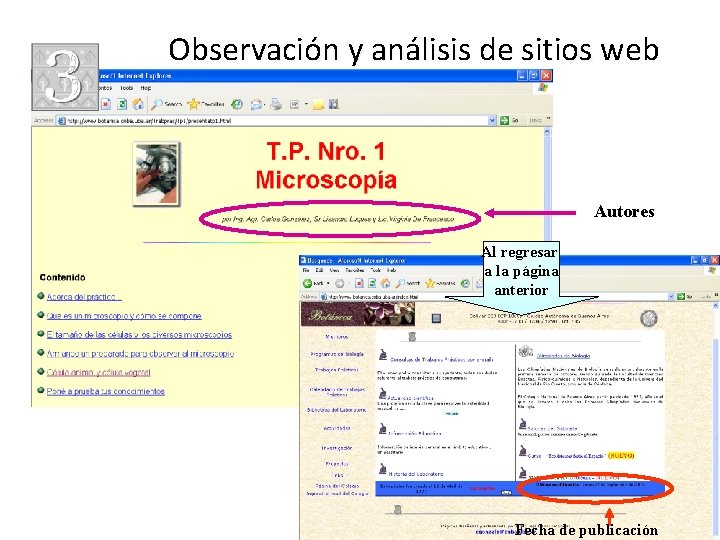Click address field of Microscopía browser window
The height and width of the screenshot is (540, 720).
pyautogui.click(x=272, y=121)
